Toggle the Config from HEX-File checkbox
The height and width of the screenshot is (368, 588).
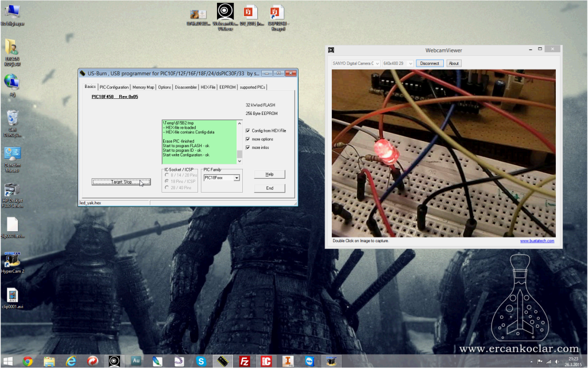pos(247,131)
